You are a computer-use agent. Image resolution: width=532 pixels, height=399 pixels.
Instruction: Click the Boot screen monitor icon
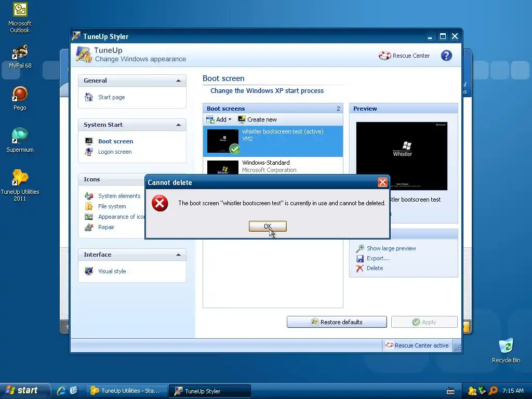coord(89,141)
